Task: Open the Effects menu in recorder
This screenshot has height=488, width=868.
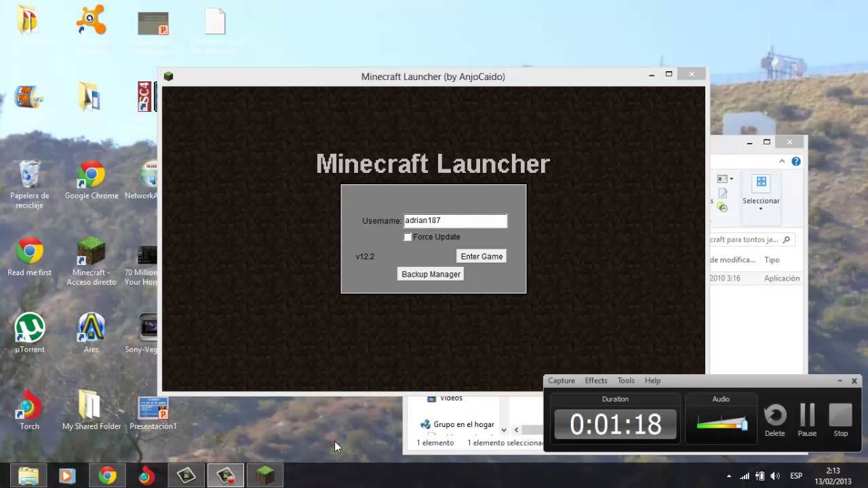Action: click(596, 381)
